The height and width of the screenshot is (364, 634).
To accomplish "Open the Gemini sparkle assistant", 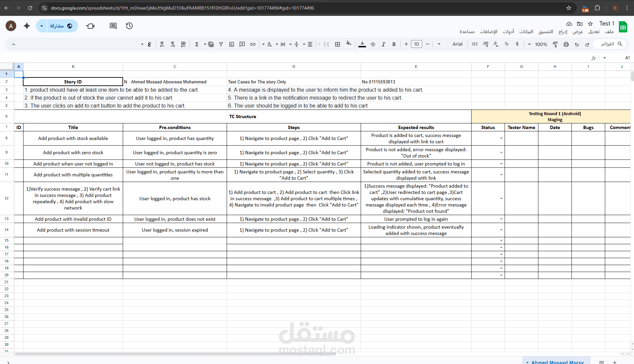I will coord(27,26).
